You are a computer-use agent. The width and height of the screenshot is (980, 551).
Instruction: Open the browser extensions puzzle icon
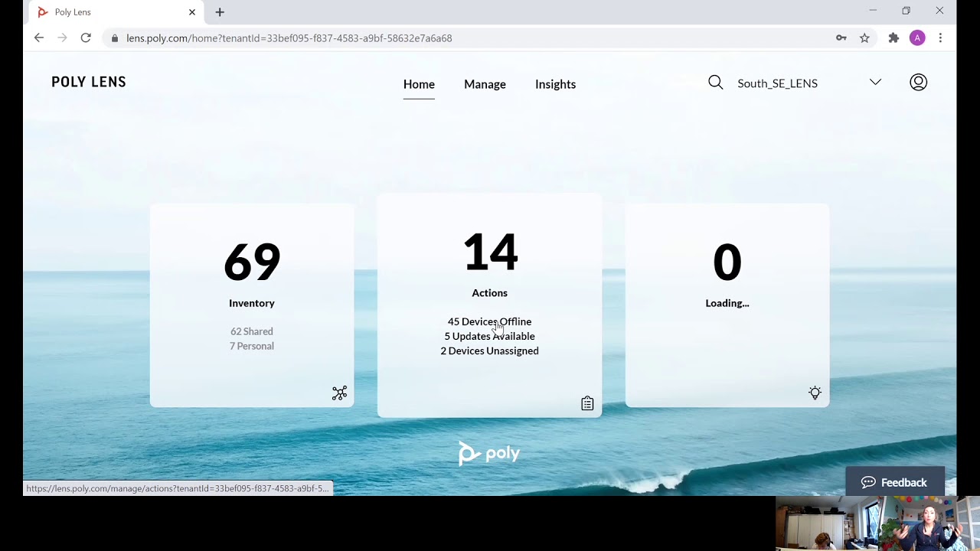pos(893,37)
